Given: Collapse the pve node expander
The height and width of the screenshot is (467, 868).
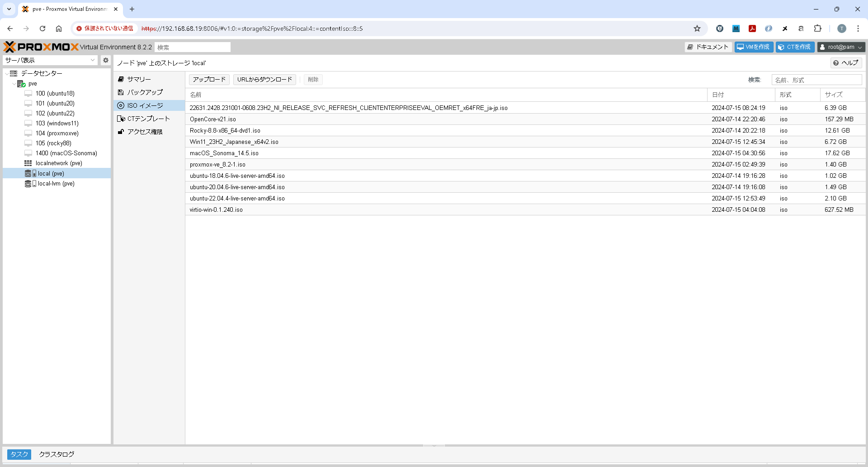Looking at the screenshot, I should pyautogui.click(x=14, y=84).
